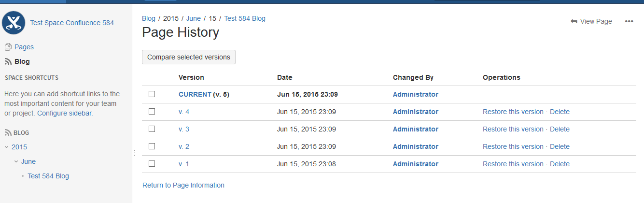
Task: Open the Configure sidebar link
Action: tap(64, 113)
